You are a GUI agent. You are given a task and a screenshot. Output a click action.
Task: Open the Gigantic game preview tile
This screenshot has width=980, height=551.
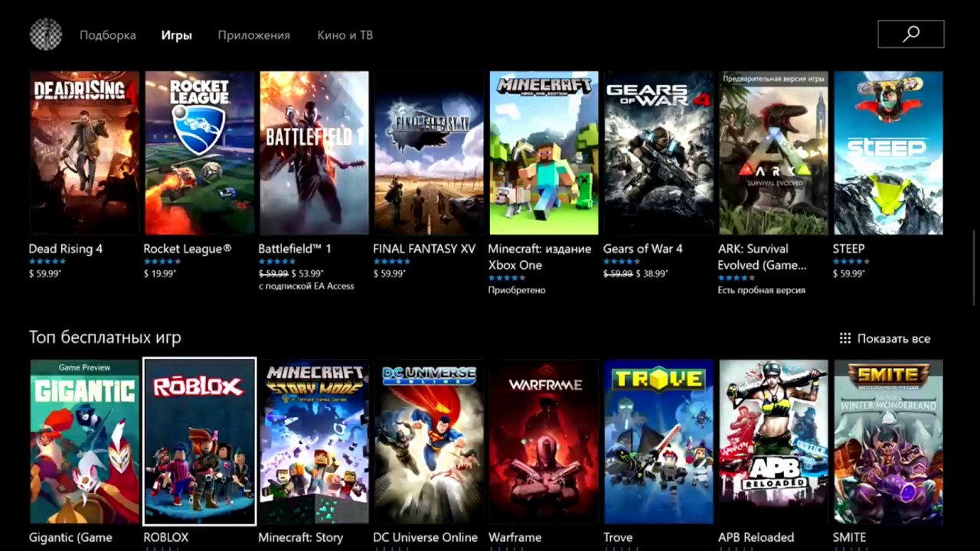84,442
